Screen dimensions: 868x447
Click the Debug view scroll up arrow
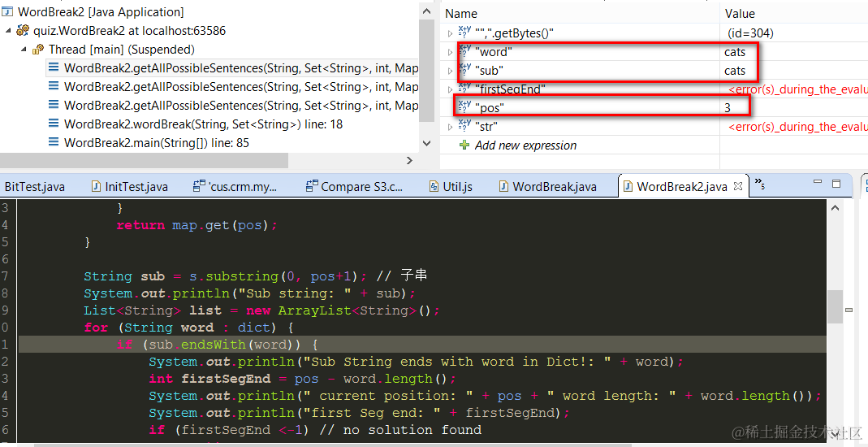pos(426,11)
